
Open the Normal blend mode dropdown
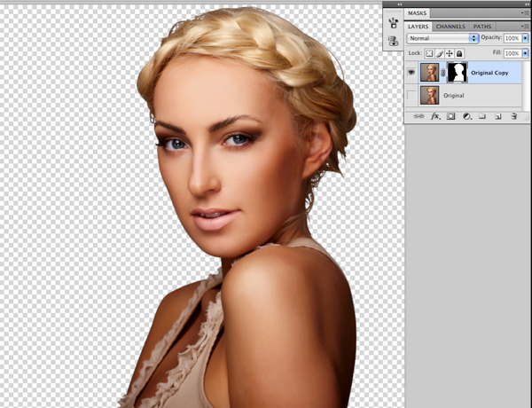(442, 38)
